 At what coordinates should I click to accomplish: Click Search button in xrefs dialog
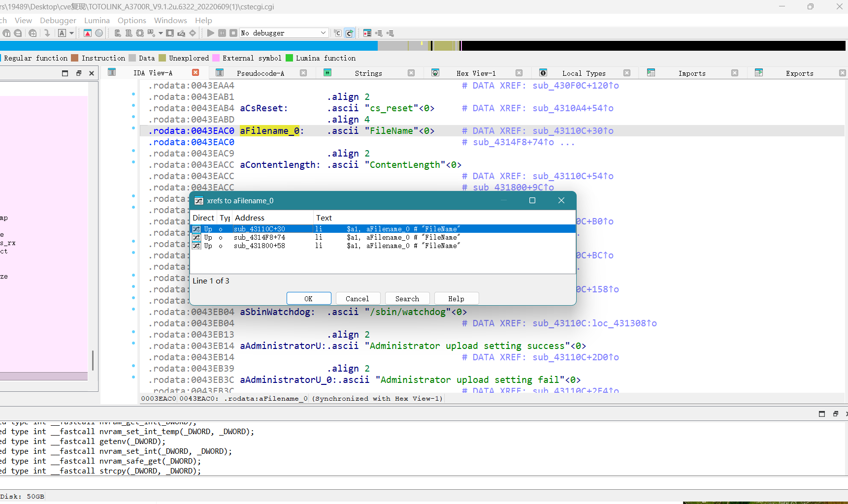coord(407,299)
